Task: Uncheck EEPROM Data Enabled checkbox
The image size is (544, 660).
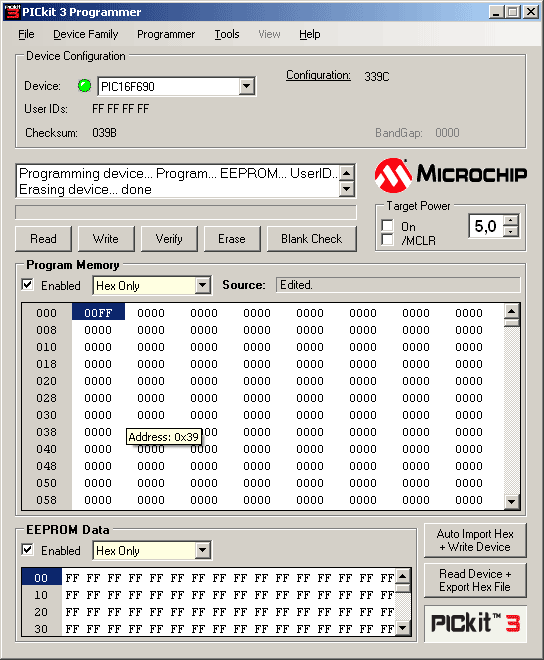Action: (28, 550)
